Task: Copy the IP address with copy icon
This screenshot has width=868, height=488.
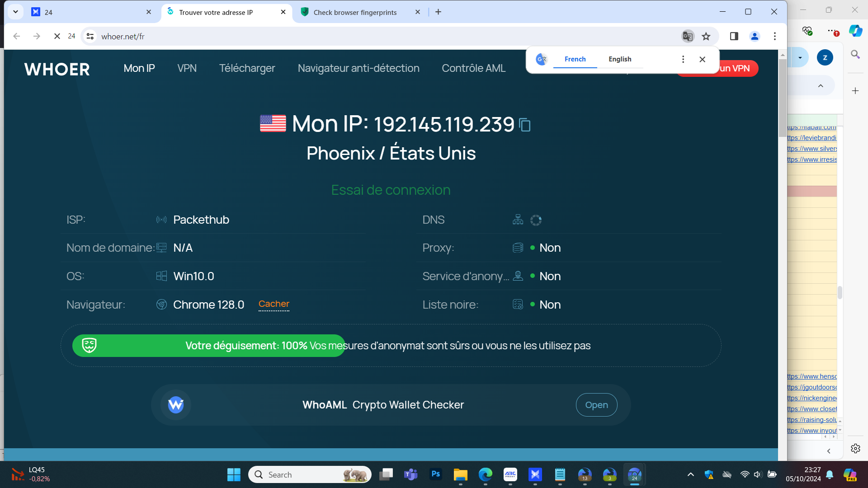Action: tap(525, 125)
